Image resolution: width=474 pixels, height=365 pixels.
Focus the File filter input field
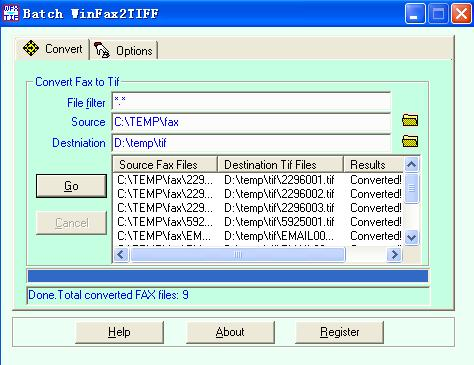coord(251,101)
